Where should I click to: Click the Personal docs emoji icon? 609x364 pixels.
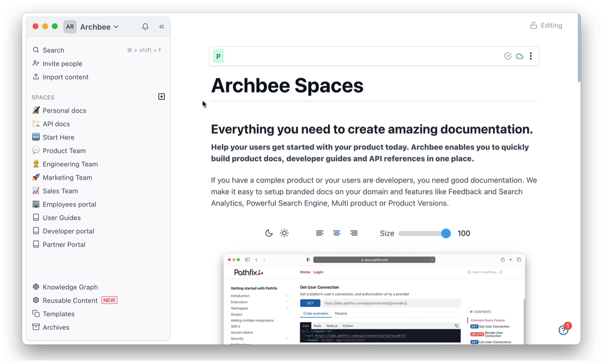coord(36,110)
